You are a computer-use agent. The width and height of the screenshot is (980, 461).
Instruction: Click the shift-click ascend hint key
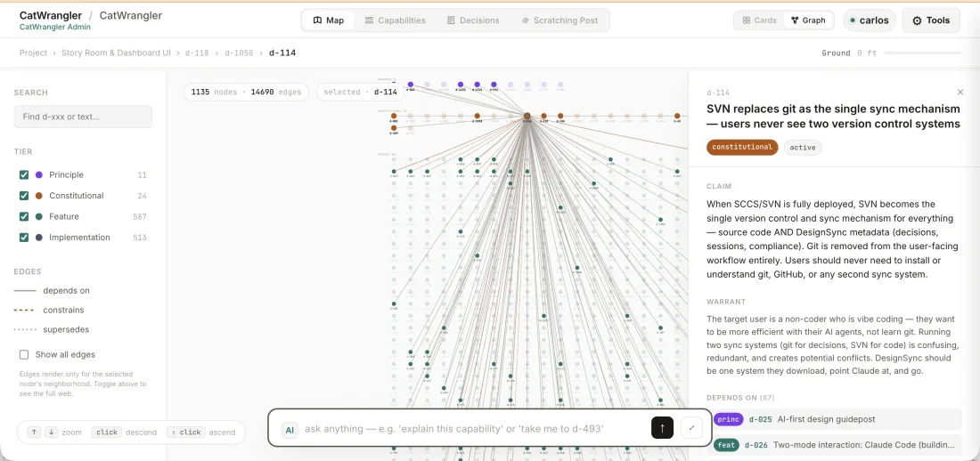click(x=185, y=433)
